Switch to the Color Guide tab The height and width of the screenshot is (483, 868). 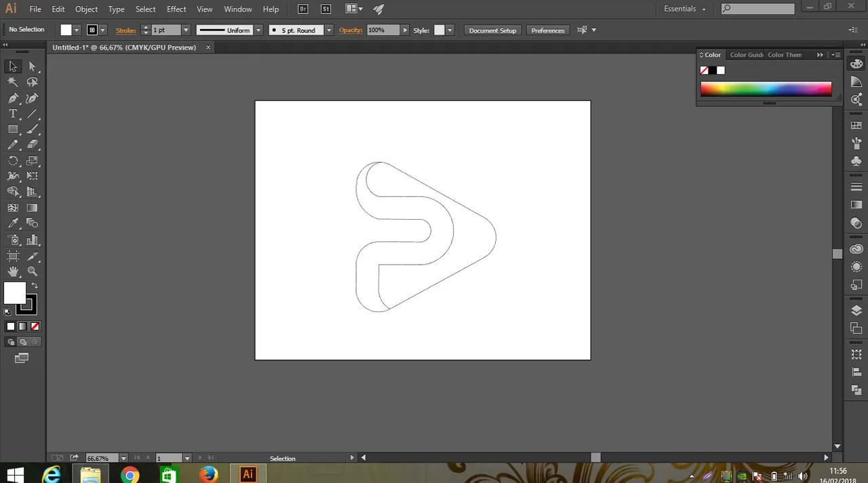click(x=746, y=55)
